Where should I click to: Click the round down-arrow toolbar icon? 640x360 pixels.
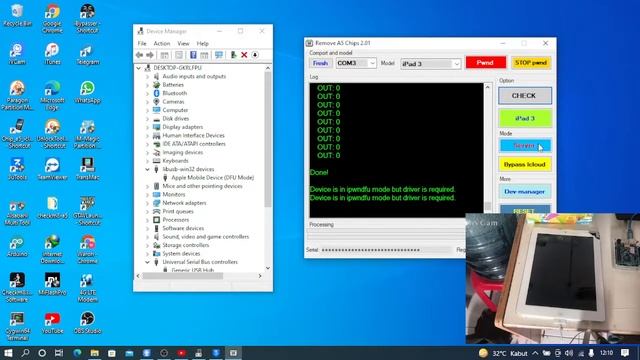tap(255, 55)
